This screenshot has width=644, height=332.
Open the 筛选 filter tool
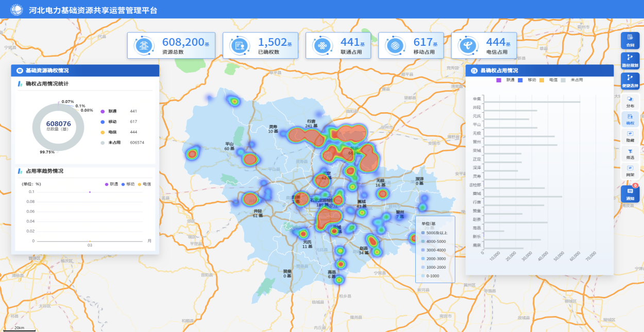tap(630, 154)
